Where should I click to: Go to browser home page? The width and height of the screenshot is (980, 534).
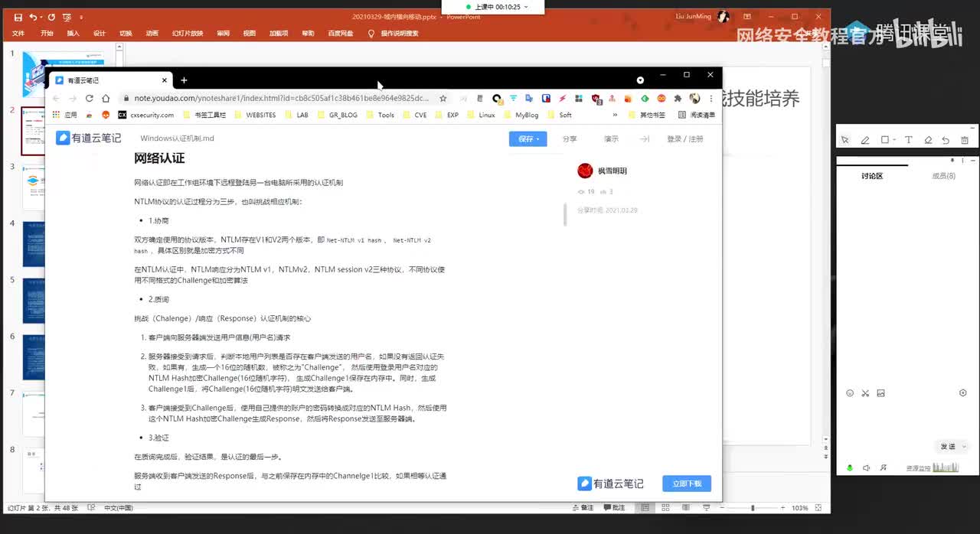point(106,99)
